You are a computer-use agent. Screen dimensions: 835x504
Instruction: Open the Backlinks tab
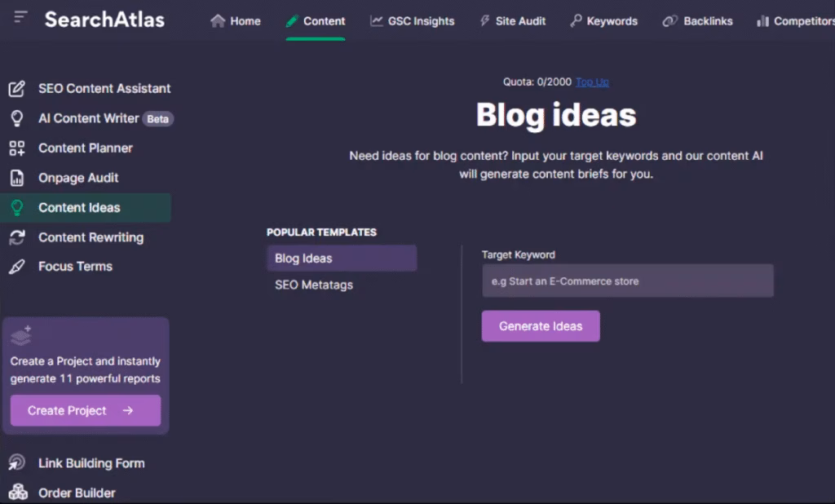(x=698, y=21)
